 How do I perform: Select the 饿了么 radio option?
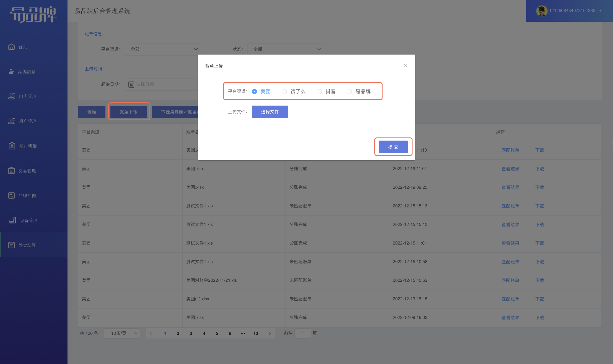[284, 91]
